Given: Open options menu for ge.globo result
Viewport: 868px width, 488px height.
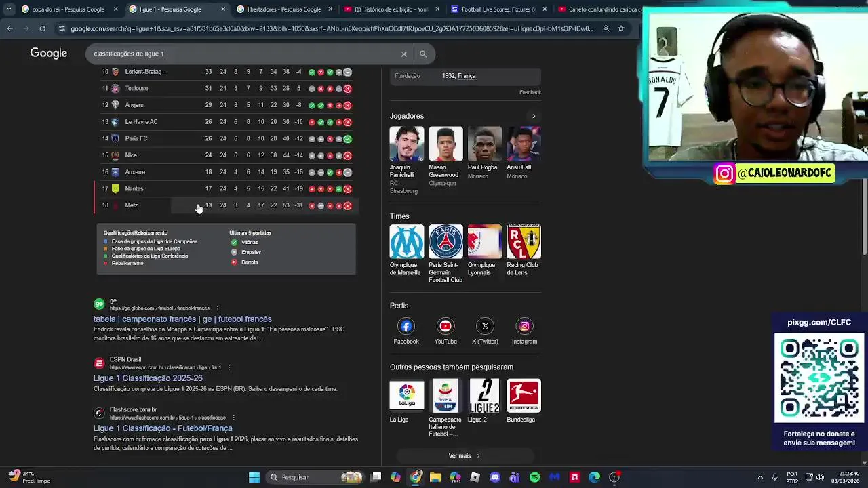Looking at the screenshot, I should pos(218,308).
